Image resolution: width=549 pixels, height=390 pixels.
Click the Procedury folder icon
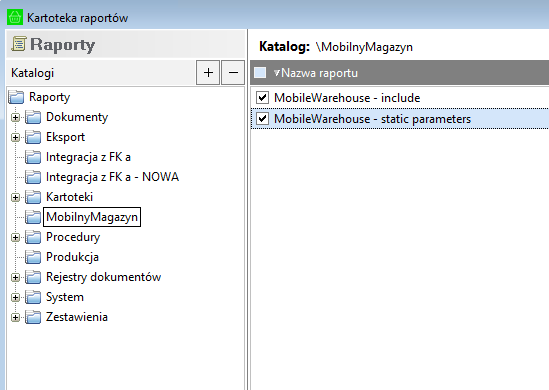[x=33, y=237]
